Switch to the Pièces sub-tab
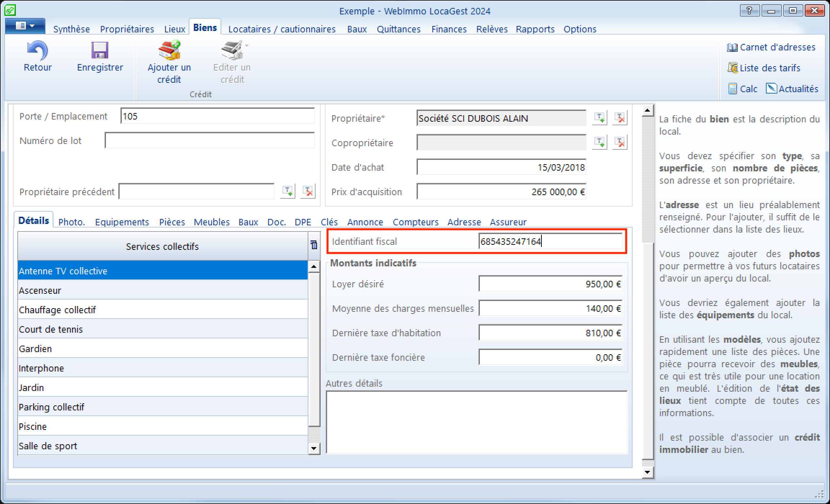The image size is (830, 504). (172, 222)
